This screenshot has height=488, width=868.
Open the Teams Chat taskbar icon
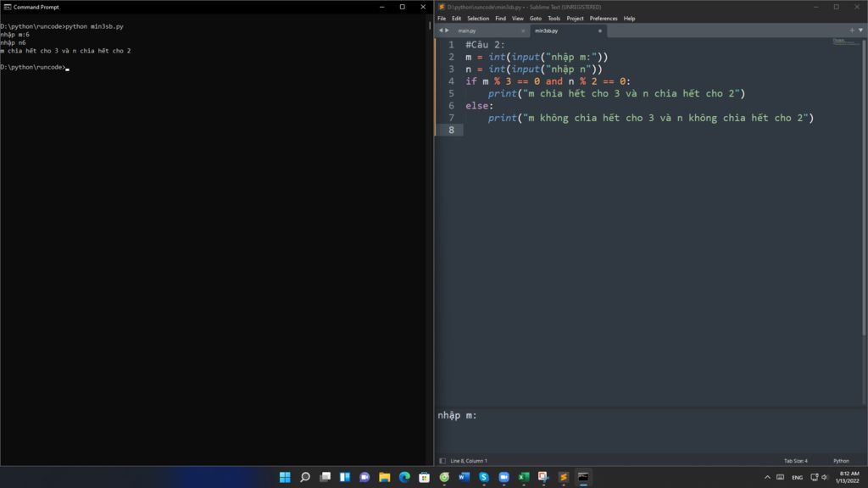pos(364,477)
